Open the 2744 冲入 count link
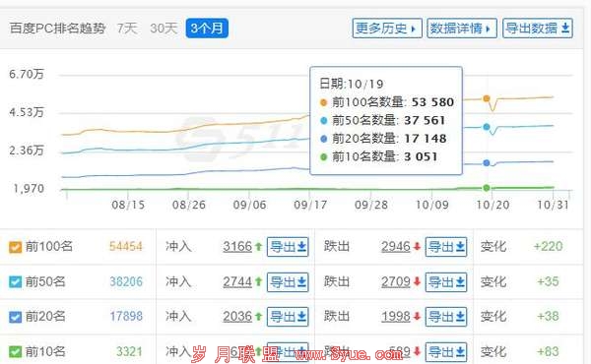The height and width of the screenshot is (364, 591). pos(237,281)
